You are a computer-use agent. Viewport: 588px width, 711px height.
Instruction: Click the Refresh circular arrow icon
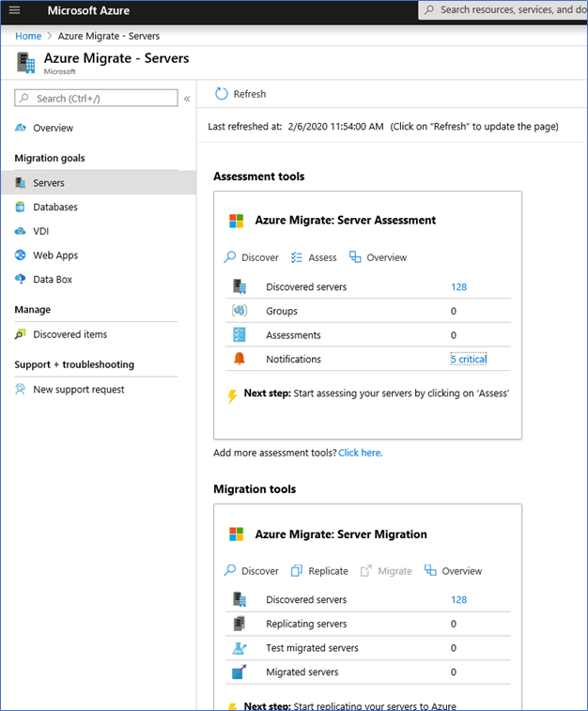[x=222, y=94]
